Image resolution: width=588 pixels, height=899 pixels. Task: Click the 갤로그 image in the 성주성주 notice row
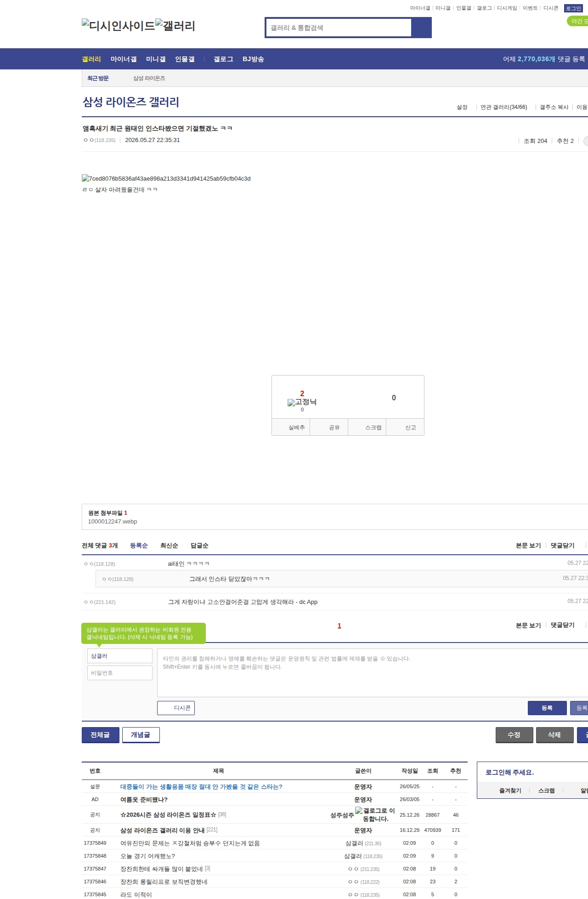(x=375, y=814)
